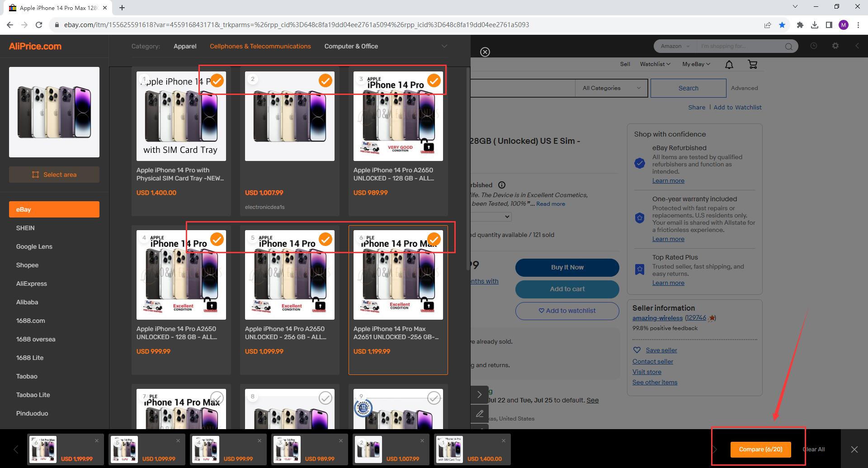Check result 7 iPhone 14 Pro Max
This screenshot has width=868, height=468.
point(217,398)
